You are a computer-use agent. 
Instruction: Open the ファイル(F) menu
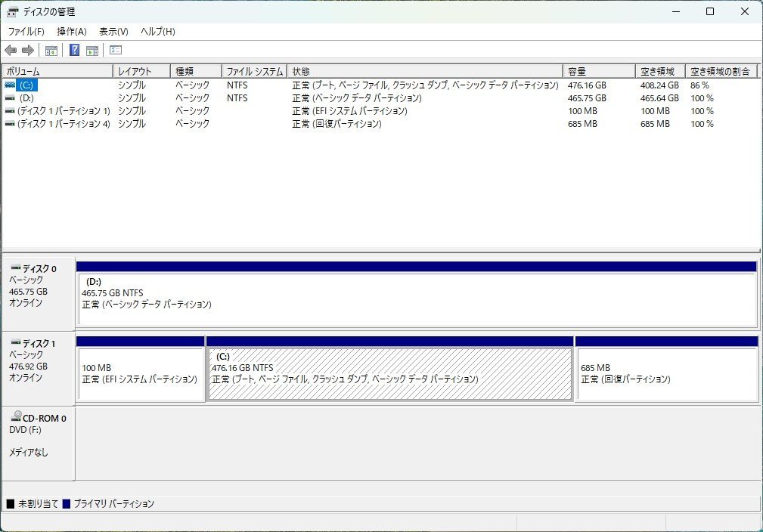tap(26, 32)
